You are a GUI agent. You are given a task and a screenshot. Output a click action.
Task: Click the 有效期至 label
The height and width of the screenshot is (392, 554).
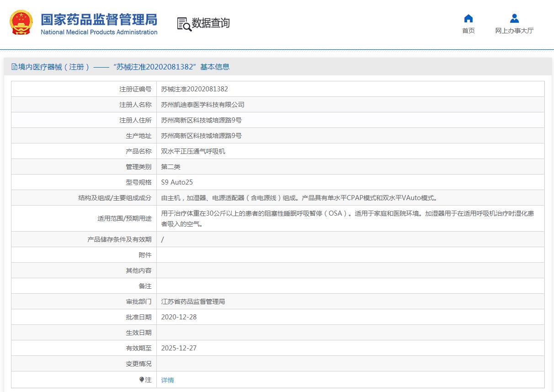pos(138,348)
